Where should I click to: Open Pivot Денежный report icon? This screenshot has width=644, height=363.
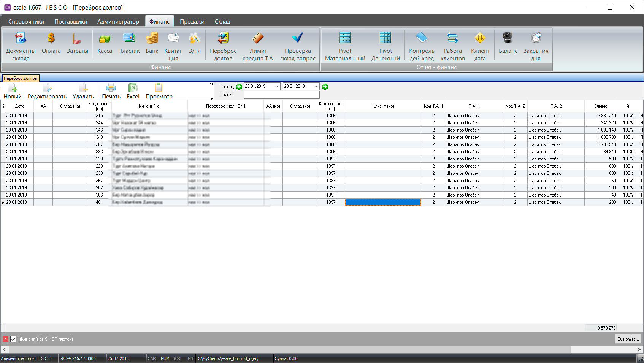click(x=385, y=46)
